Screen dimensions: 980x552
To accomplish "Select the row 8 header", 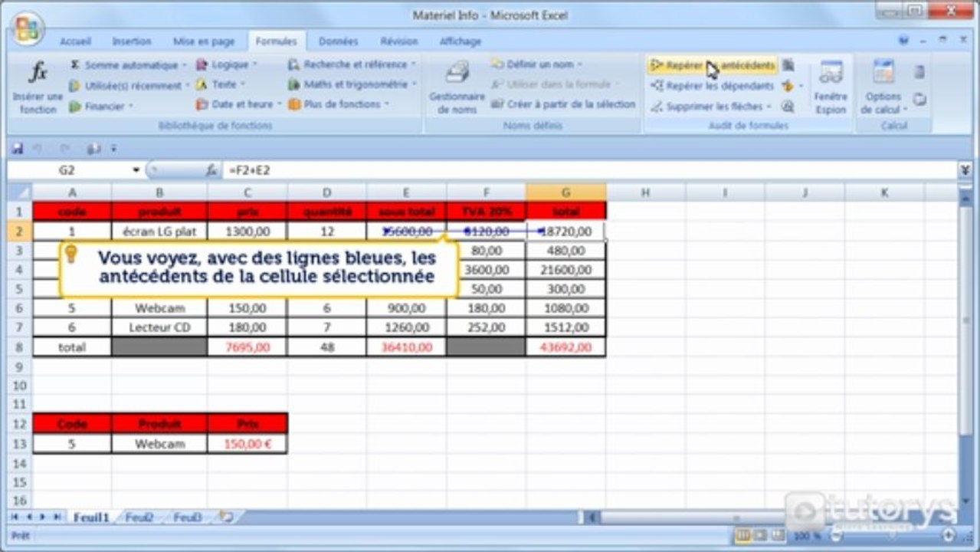I will 20,347.
